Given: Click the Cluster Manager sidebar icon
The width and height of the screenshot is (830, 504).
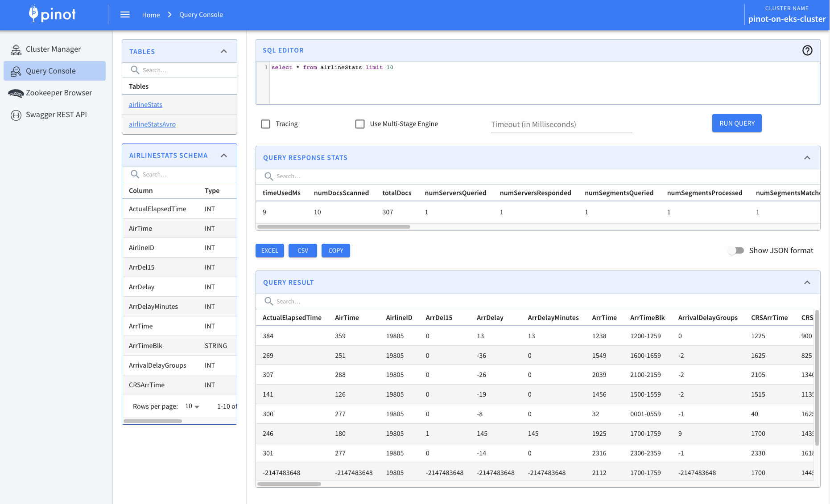Looking at the screenshot, I should [16, 49].
